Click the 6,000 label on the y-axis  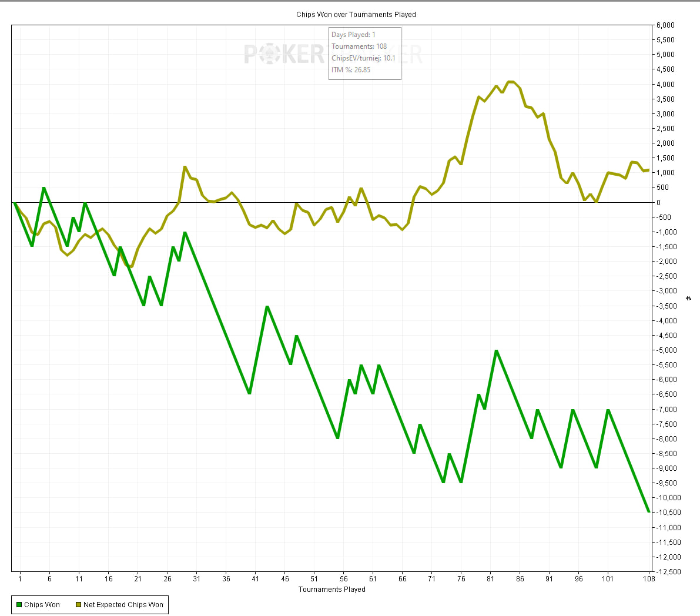665,25
